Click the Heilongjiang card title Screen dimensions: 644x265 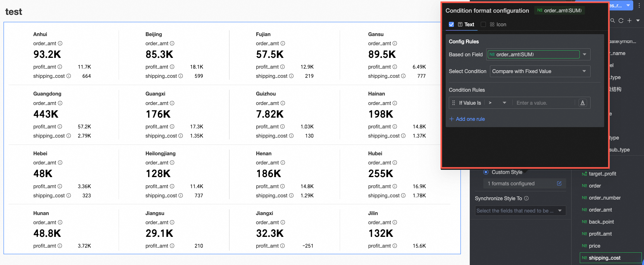click(x=160, y=153)
